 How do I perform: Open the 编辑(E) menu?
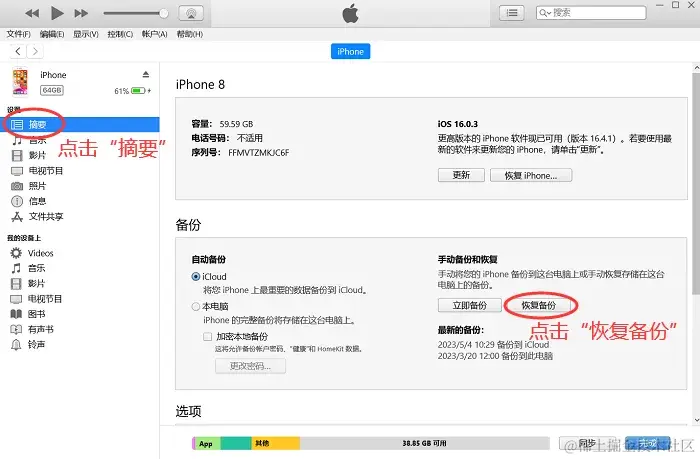(52, 34)
